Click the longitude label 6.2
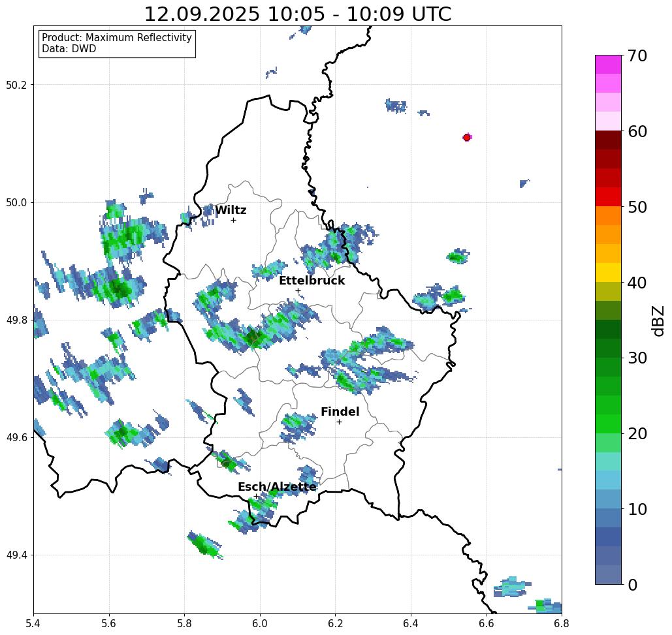Screen dimensions: 672x635 tap(336, 623)
